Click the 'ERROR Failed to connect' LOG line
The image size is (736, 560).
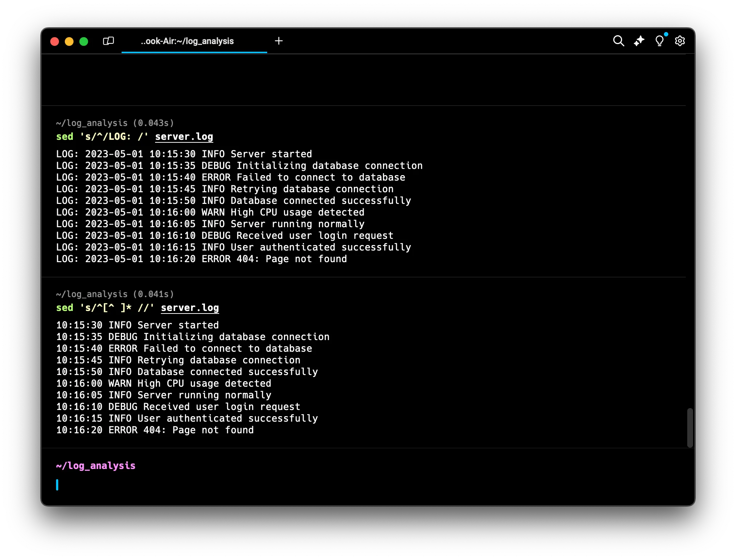pyautogui.click(x=230, y=177)
